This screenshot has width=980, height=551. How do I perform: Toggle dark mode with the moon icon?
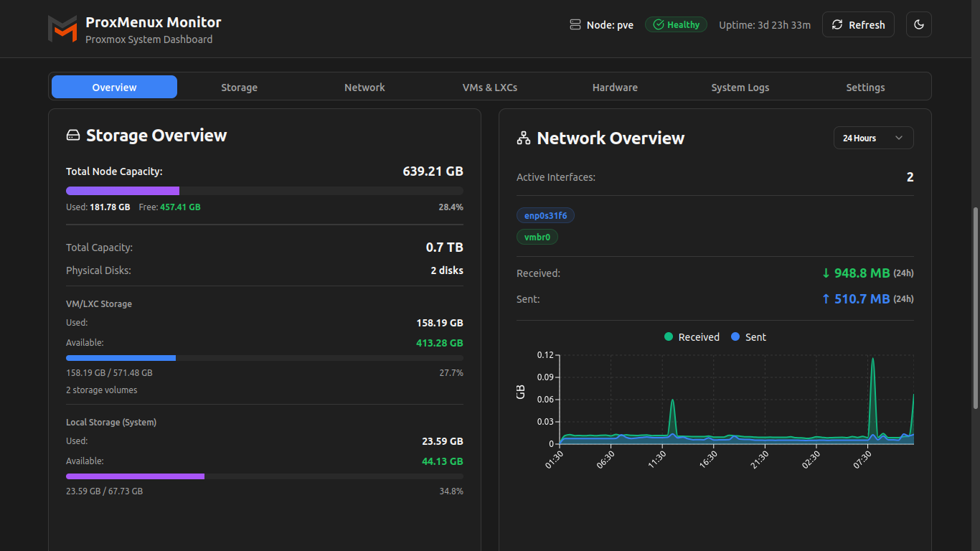point(918,25)
